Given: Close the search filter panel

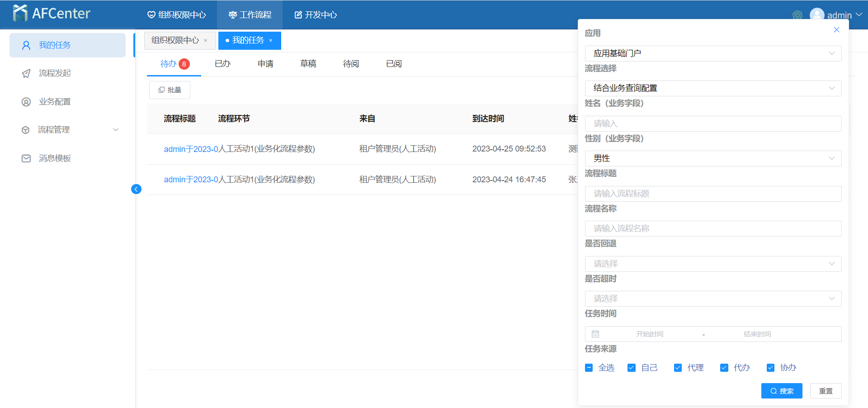Looking at the screenshot, I should (x=836, y=30).
